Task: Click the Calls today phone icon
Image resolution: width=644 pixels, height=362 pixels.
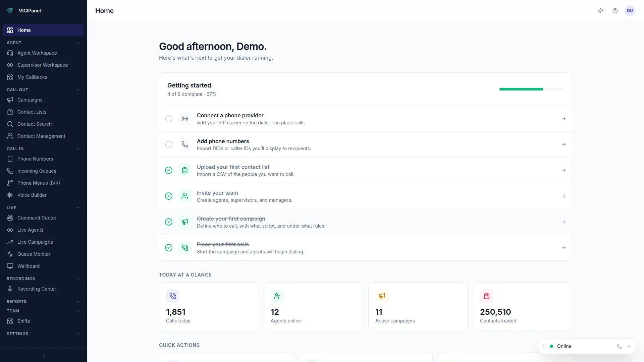Action: (x=173, y=296)
